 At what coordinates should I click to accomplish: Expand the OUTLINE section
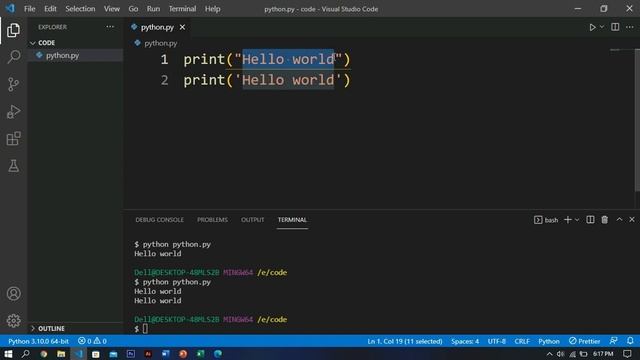pos(48,329)
